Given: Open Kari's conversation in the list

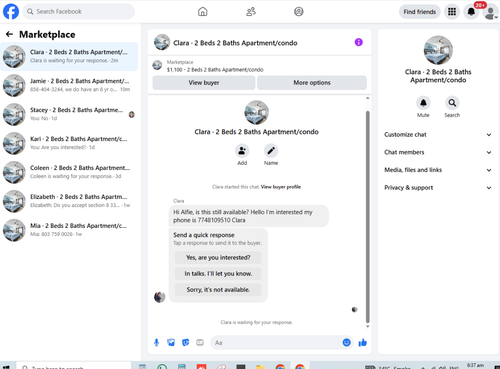Looking at the screenshot, I should tap(69, 143).
